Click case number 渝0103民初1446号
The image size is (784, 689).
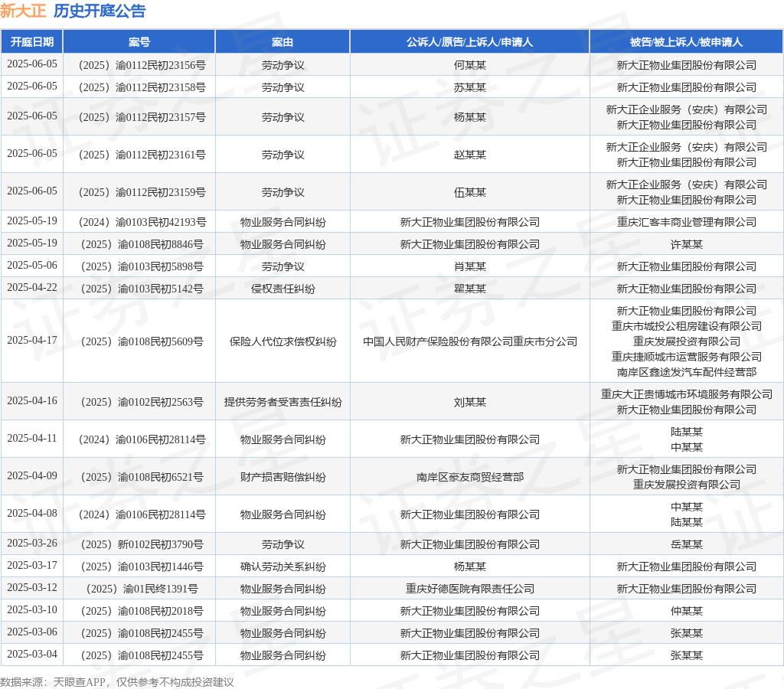[142, 567]
